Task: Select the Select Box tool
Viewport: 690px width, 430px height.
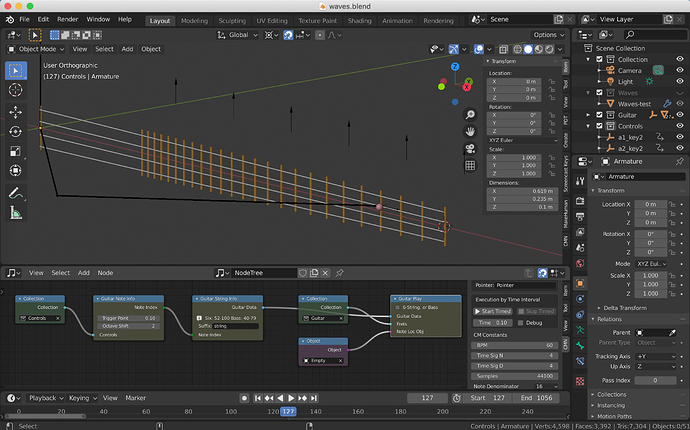Action: pyautogui.click(x=16, y=70)
